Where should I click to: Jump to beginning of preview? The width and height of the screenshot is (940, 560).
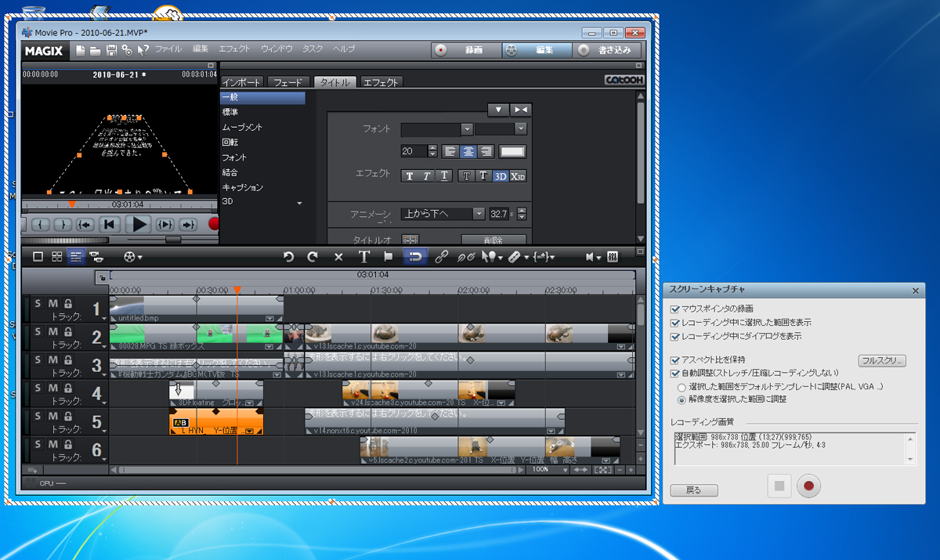(110, 224)
